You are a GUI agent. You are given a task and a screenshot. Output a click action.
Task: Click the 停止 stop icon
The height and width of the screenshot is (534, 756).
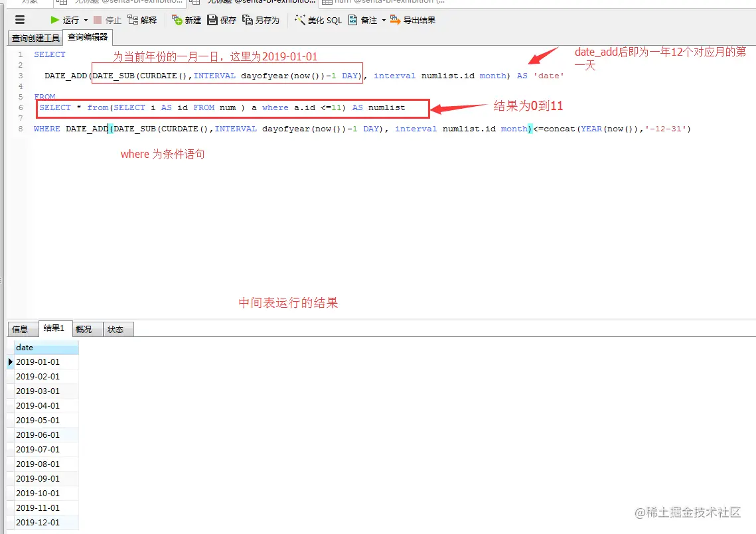point(104,20)
